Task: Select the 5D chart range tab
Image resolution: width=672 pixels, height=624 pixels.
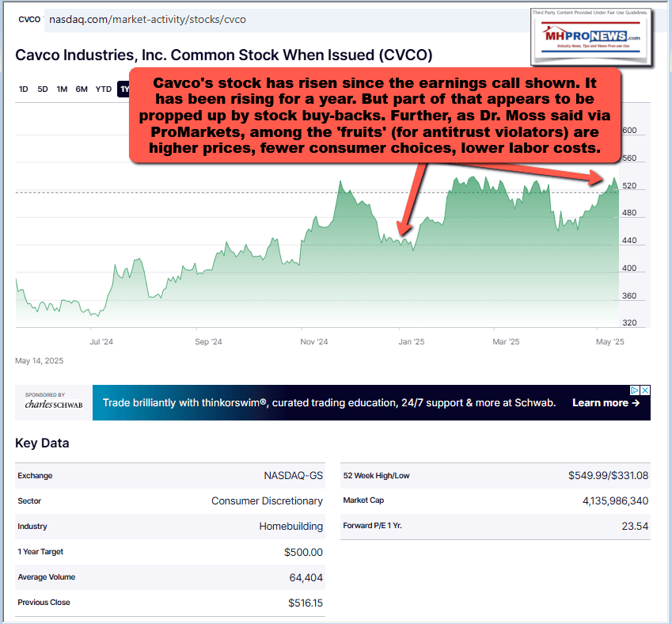Action: pos(43,89)
